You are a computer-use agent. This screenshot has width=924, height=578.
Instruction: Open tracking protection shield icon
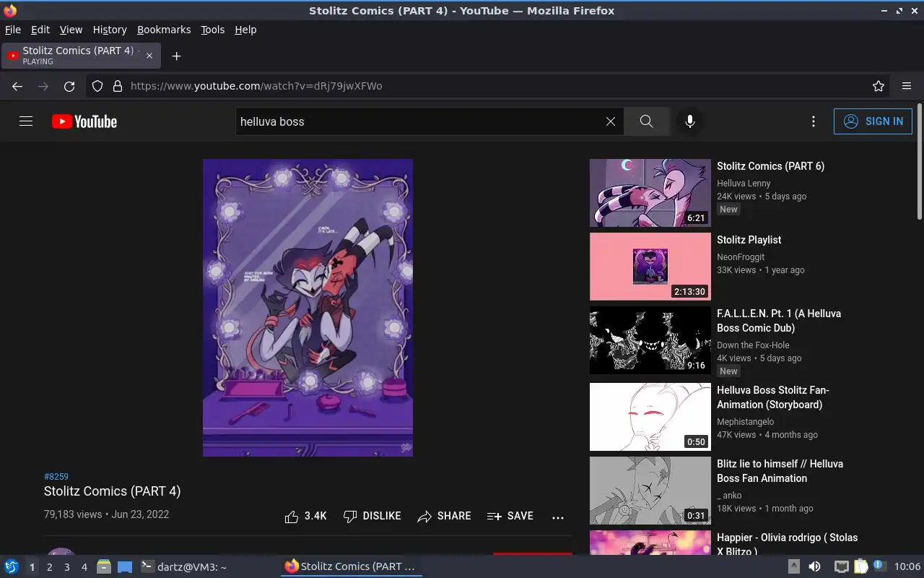[97, 86]
